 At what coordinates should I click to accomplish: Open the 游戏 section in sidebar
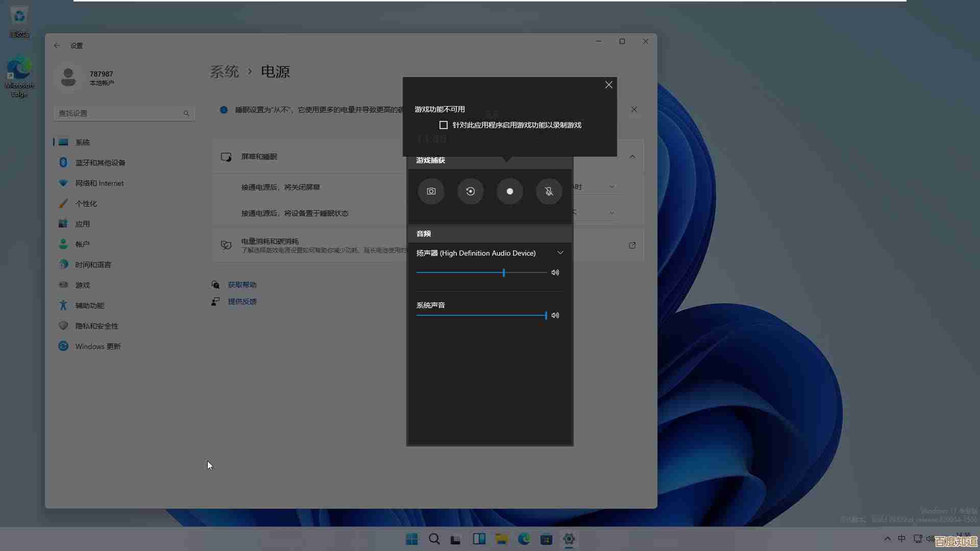[x=84, y=285]
